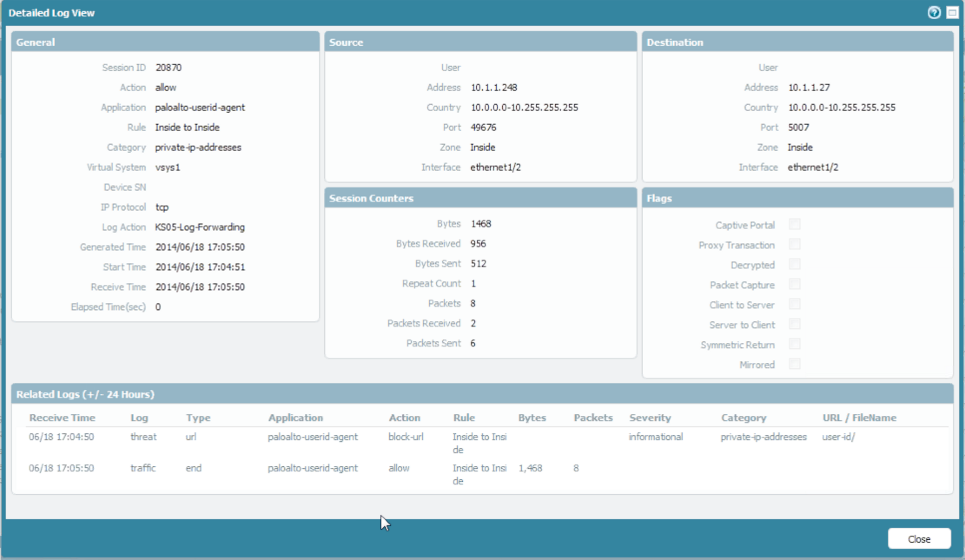Click the Session Counters panel header
965x560 pixels.
coord(481,198)
